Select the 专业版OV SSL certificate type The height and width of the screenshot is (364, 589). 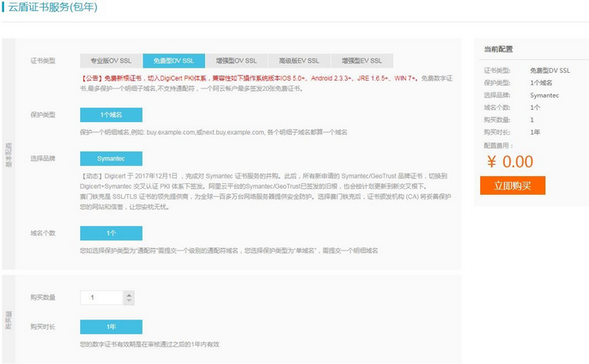click(x=111, y=61)
